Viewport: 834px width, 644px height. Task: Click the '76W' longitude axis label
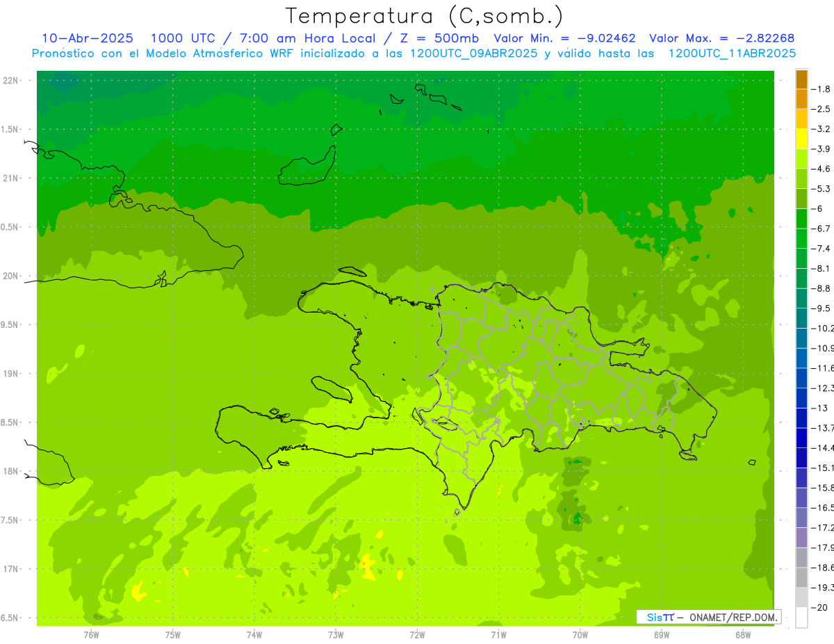(91, 635)
